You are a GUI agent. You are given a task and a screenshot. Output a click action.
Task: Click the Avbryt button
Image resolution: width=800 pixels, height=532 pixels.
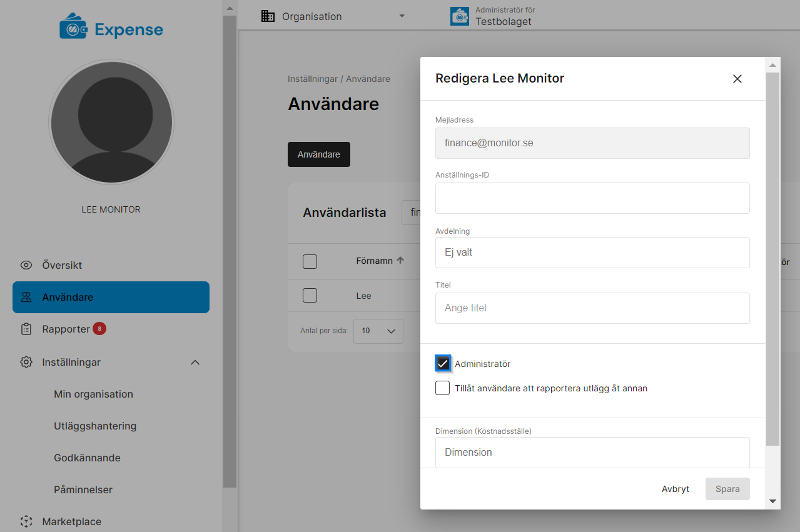pyautogui.click(x=676, y=489)
